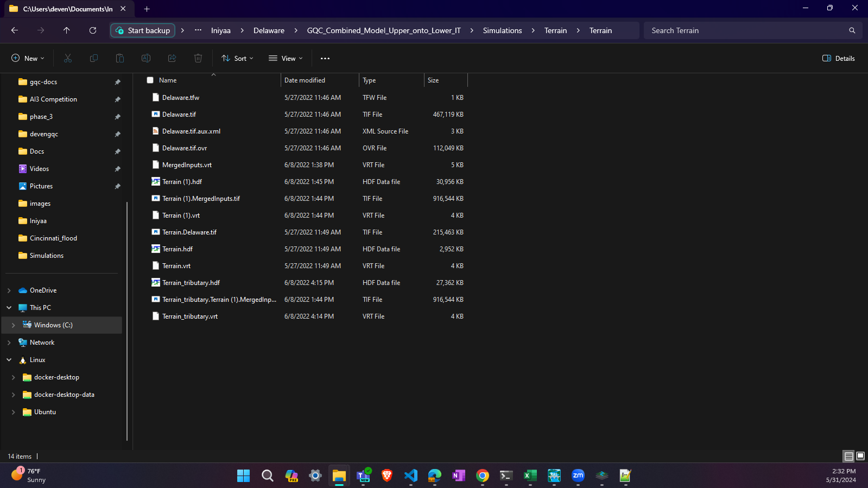868x488 pixels.
Task: Click the Delete trash icon
Action: (x=198, y=58)
